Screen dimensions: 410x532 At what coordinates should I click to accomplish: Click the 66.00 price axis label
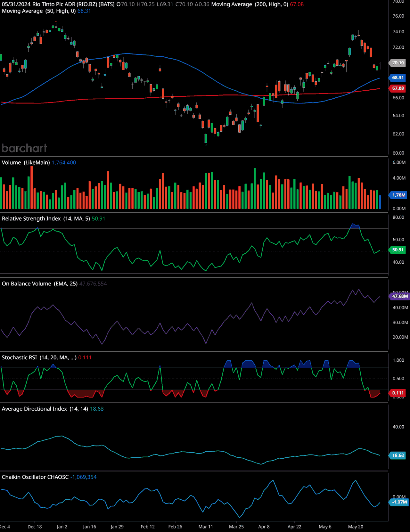398,98
